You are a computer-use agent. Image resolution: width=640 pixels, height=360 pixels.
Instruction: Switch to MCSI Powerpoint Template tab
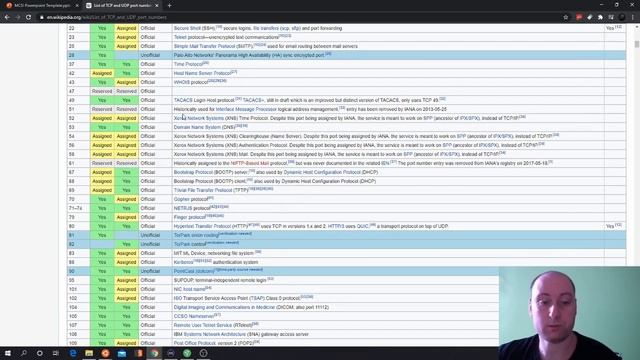coord(41,6)
